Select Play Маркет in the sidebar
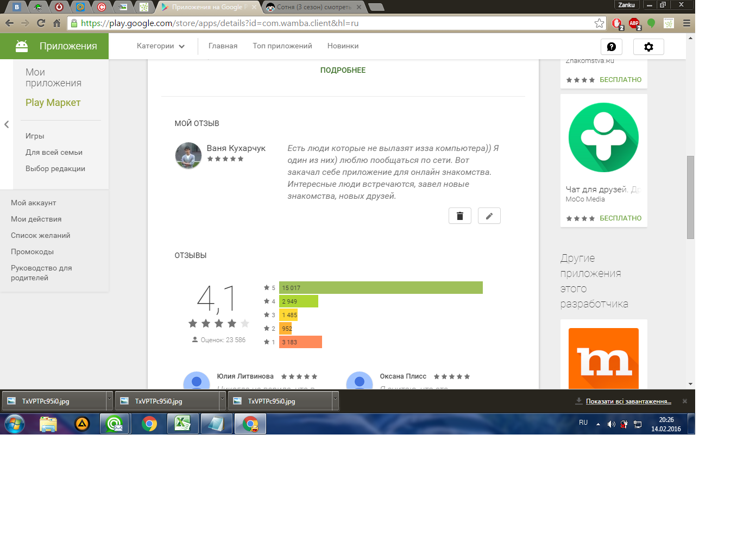 [x=53, y=103]
